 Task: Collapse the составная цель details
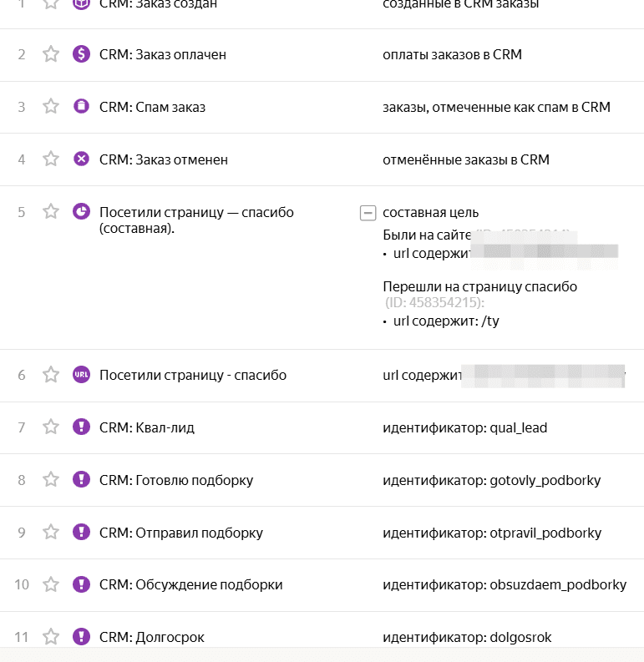[368, 213]
